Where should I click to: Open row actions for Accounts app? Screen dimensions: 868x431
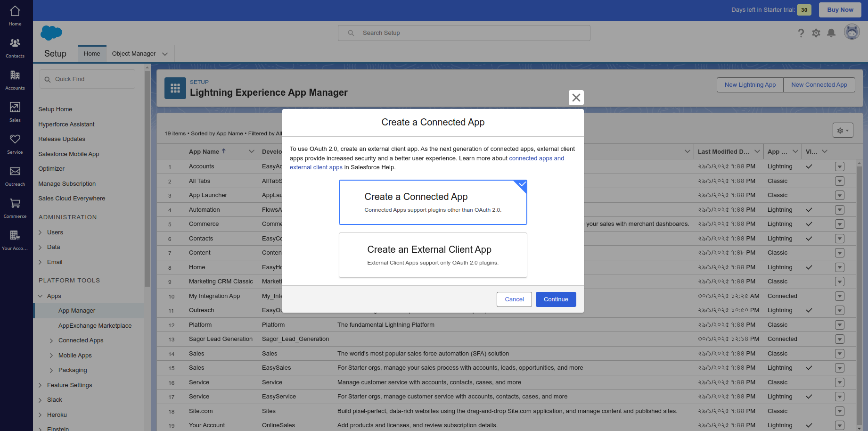point(840,166)
